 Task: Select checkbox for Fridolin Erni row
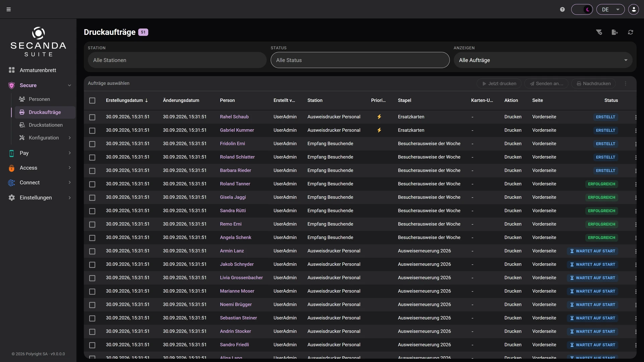(x=92, y=144)
